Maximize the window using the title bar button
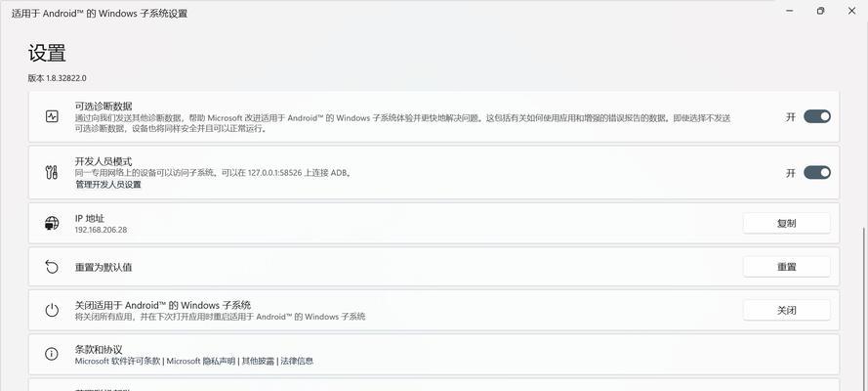868x391 pixels. 820,11
